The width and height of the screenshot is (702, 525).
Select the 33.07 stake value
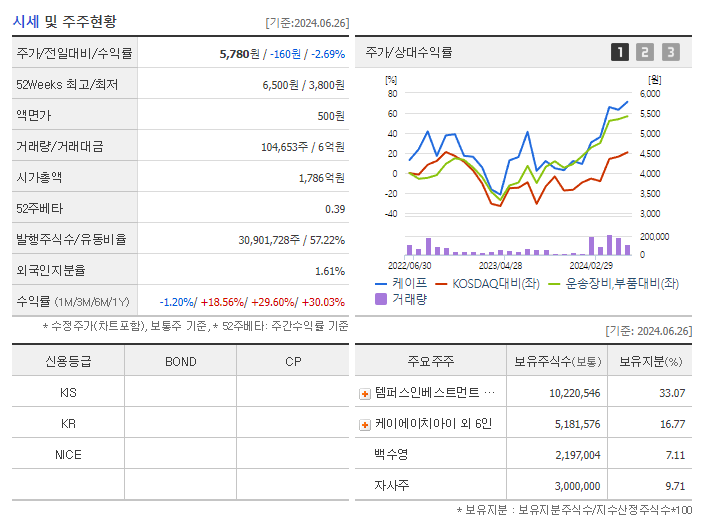coord(672,393)
